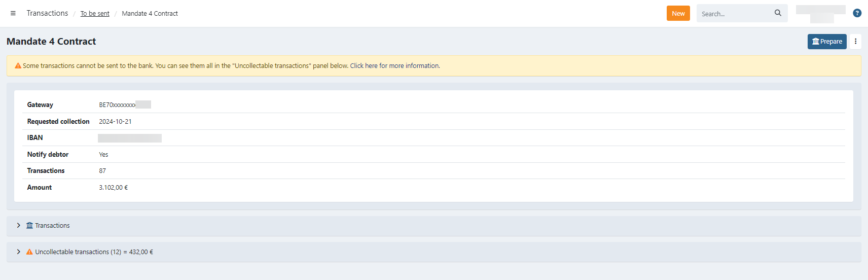Expand the Uncollectable transactions chevron
868x280 pixels.
19,252
